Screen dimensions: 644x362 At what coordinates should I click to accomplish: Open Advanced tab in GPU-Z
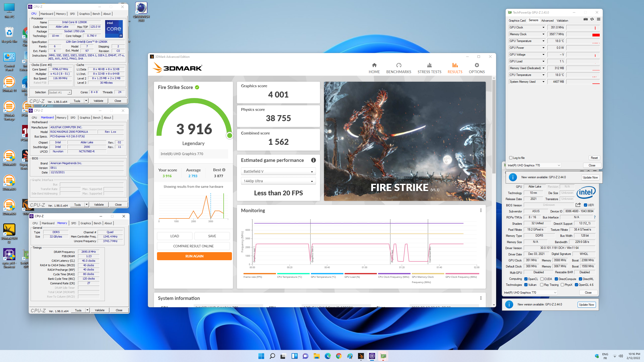coord(547,21)
